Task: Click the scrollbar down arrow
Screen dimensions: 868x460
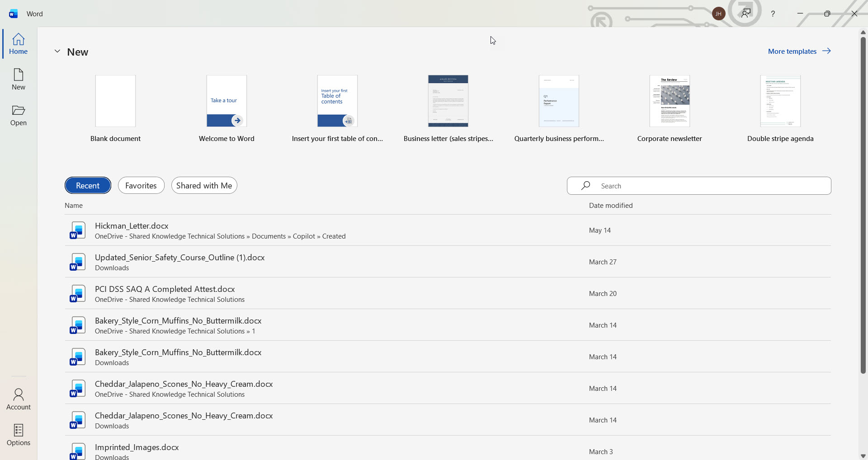Action: [x=863, y=456]
